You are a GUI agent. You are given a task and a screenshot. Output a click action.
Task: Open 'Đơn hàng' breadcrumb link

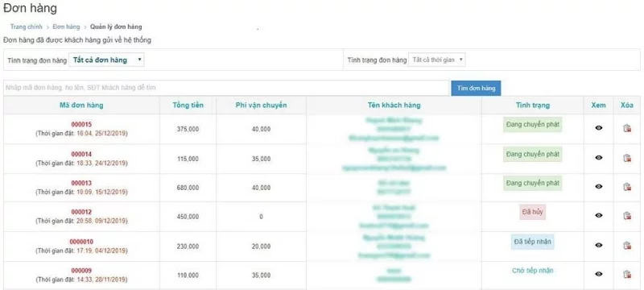pyautogui.click(x=66, y=27)
